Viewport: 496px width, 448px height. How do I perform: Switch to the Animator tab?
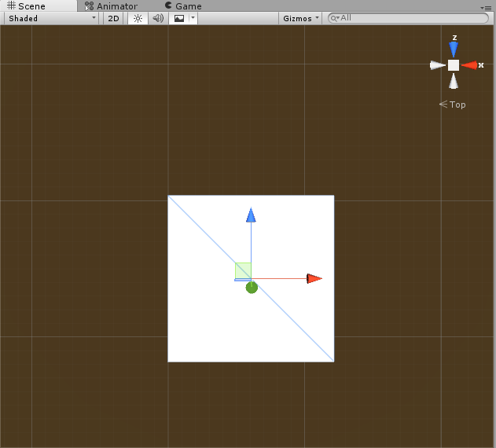111,6
